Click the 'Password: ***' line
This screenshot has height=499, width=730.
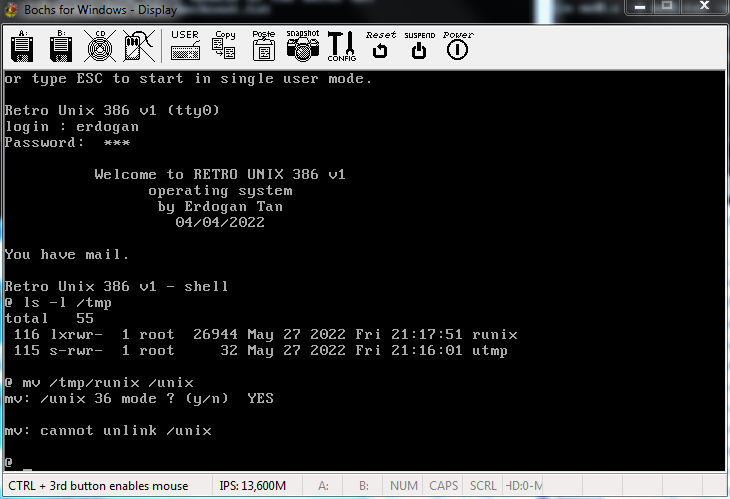(68, 142)
